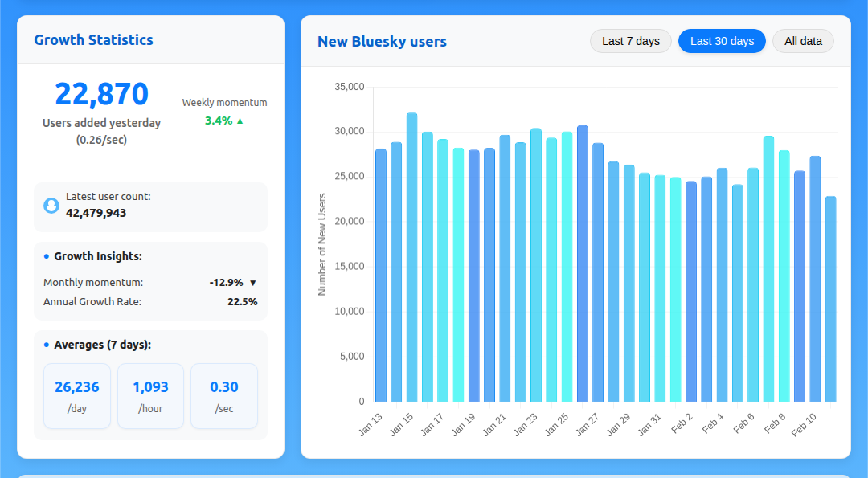Click the monthly momentum down arrow
The width and height of the screenshot is (868, 478).
(252, 283)
